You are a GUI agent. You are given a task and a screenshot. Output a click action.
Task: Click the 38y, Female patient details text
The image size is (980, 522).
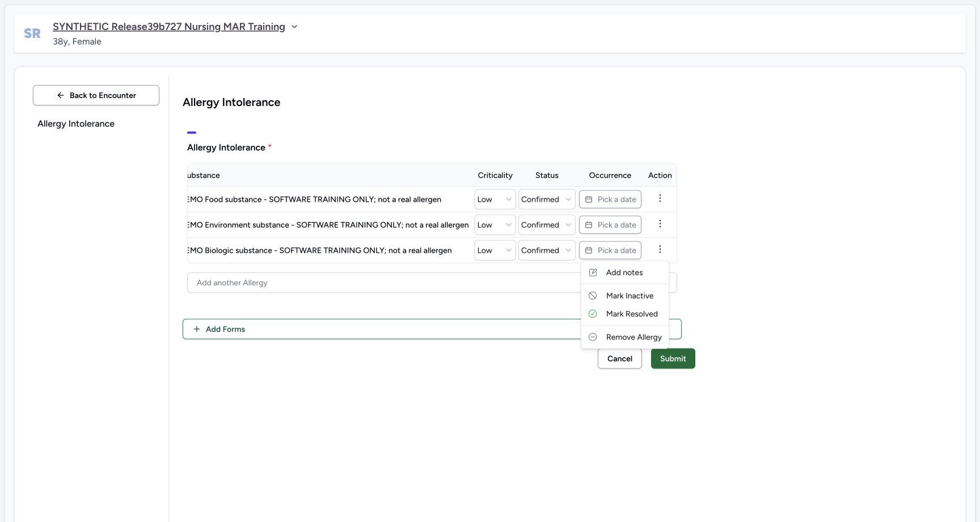[x=77, y=41]
